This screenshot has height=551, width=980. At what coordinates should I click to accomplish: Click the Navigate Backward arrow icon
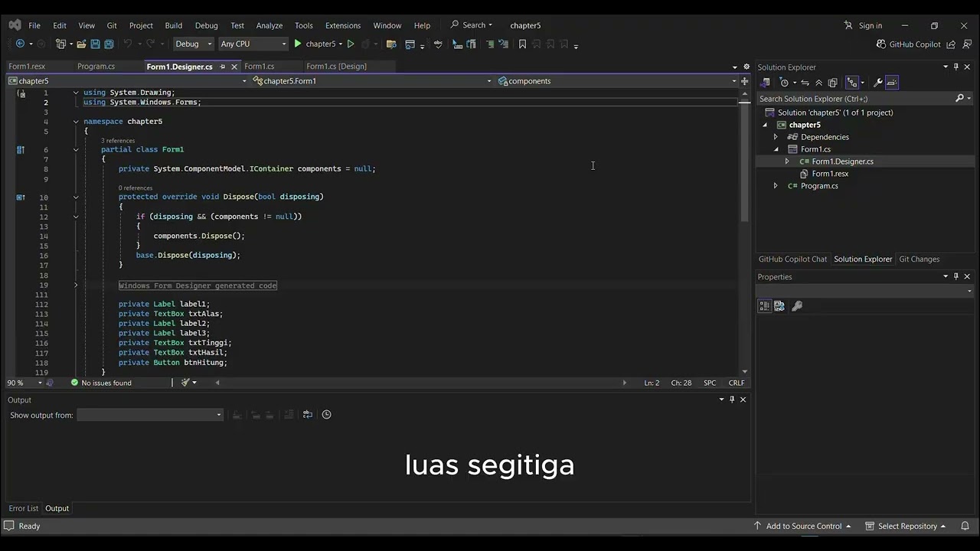(x=21, y=44)
